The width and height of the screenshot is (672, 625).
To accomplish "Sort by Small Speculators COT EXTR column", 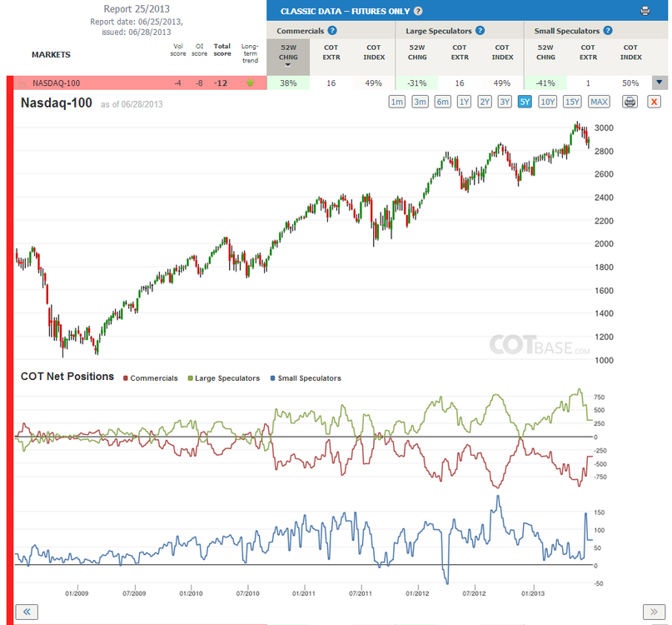I will [x=588, y=52].
